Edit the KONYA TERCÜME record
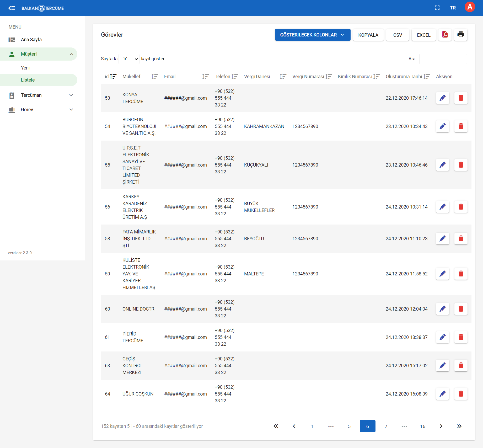 (442, 98)
